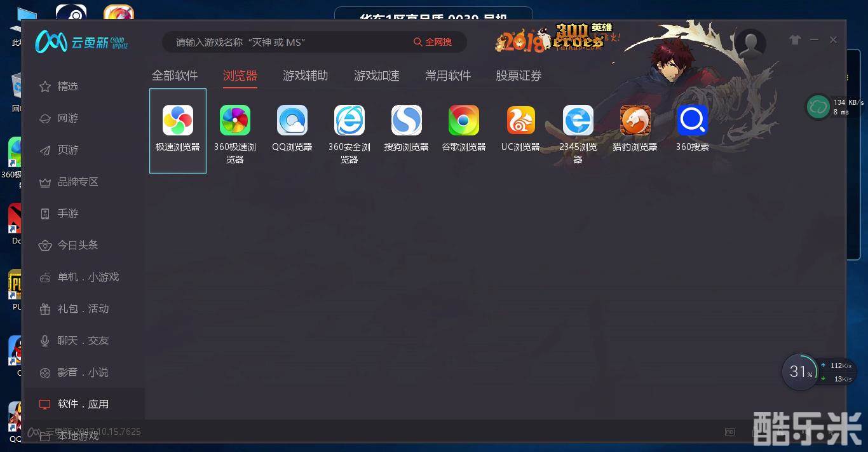The height and width of the screenshot is (452, 868).
Task: Open the 股票证券 tab
Action: click(x=519, y=76)
